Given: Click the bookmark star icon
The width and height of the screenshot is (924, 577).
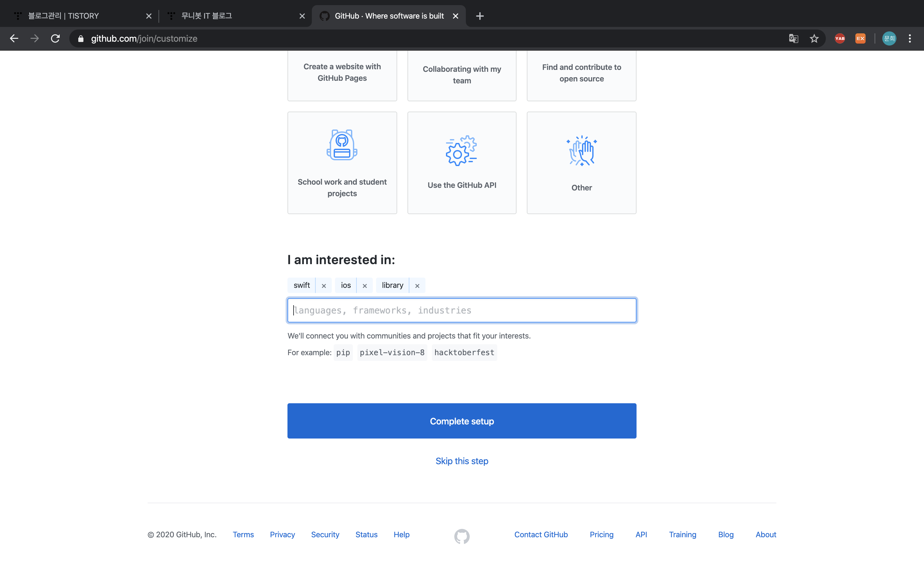Looking at the screenshot, I should click(814, 38).
